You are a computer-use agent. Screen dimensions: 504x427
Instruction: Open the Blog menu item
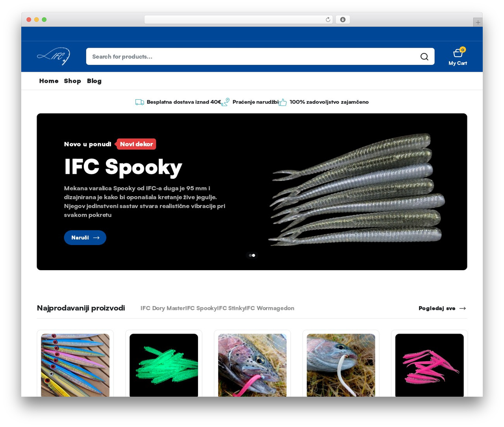coord(94,81)
